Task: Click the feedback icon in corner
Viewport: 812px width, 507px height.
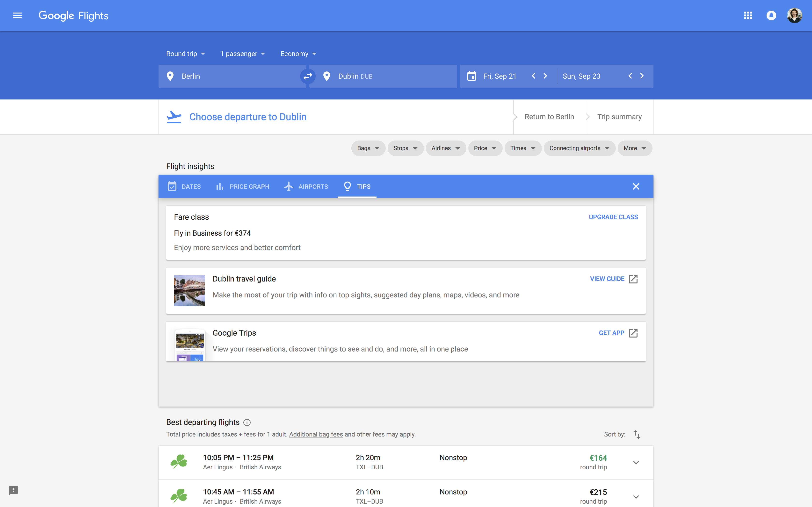Action: pyautogui.click(x=14, y=491)
